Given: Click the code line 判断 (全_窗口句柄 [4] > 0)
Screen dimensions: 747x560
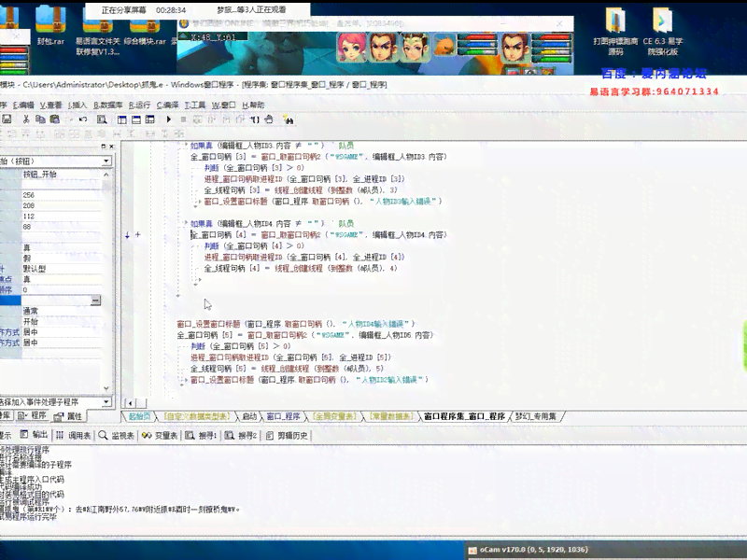Looking at the screenshot, I should tap(254, 245).
